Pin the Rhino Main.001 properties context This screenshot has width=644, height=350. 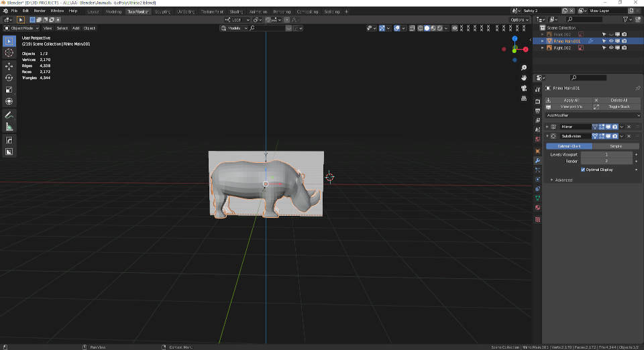pyautogui.click(x=637, y=89)
